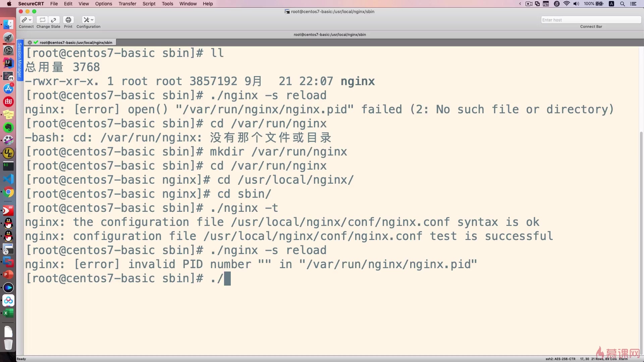Toggle Wi-Fi menu in the menu bar
Image resolution: width=644 pixels, height=362 pixels.
567,4
